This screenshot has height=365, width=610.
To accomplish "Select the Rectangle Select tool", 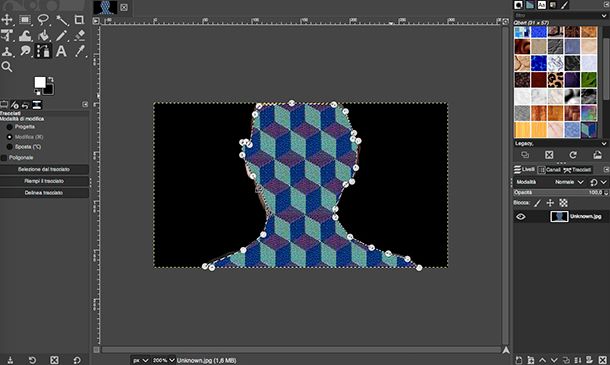I will (x=25, y=19).
